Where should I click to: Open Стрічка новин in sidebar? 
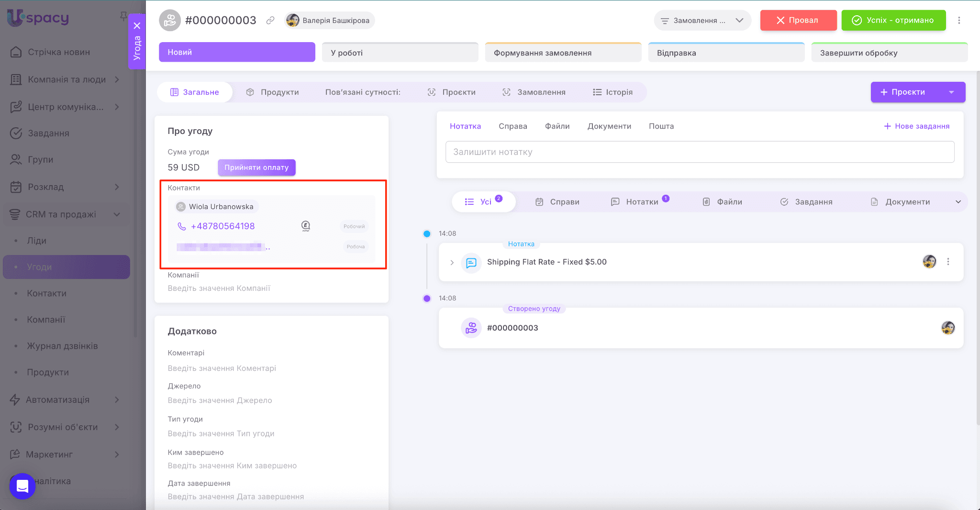(58, 52)
